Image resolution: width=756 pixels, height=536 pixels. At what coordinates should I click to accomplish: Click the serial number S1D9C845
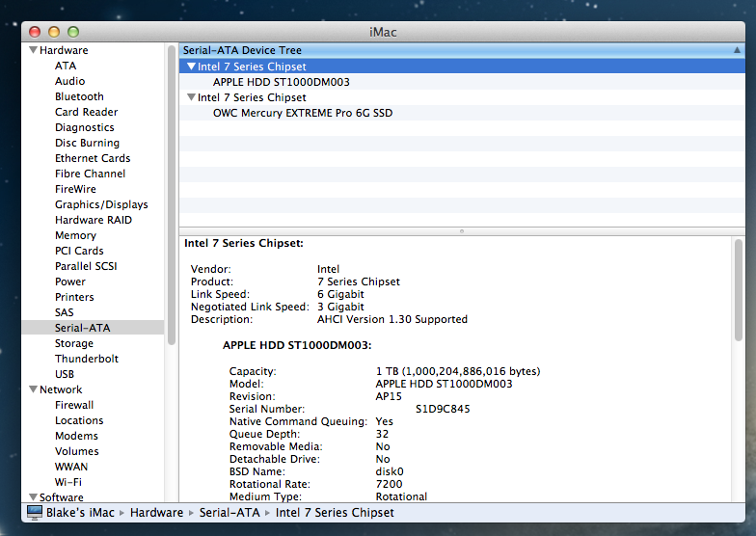pyautogui.click(x=443, y=409)
